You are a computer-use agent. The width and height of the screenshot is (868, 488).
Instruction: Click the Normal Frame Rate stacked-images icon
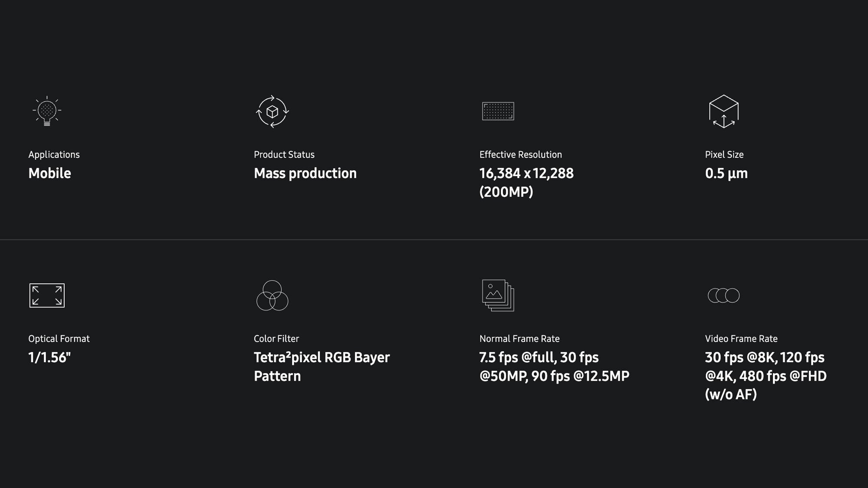click(x=498, y=295)
